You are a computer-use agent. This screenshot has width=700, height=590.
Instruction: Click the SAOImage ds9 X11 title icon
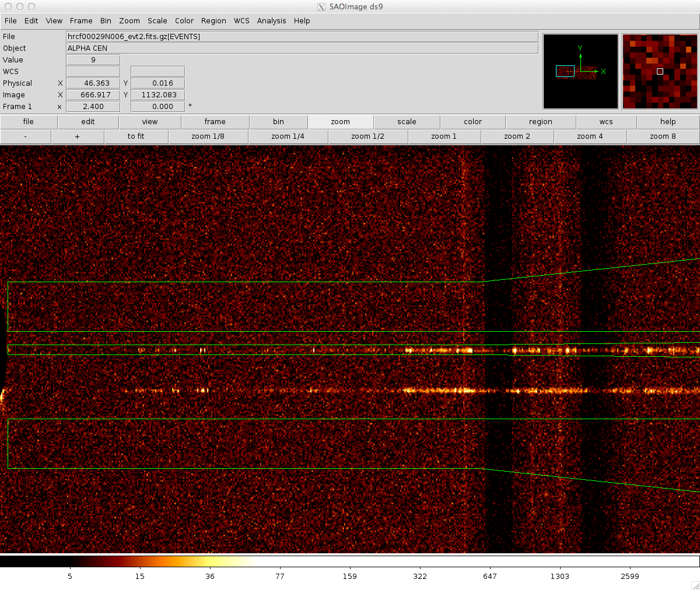pos(321,7)
